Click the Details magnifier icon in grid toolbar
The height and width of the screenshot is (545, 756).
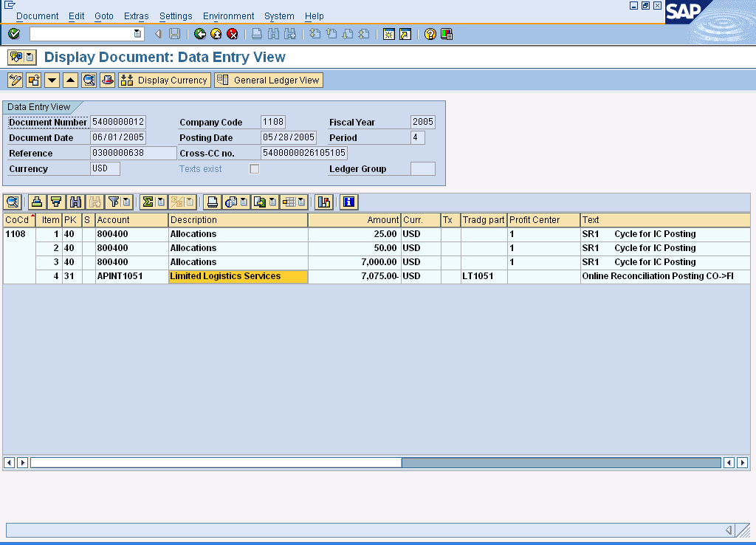click(13, 202)
